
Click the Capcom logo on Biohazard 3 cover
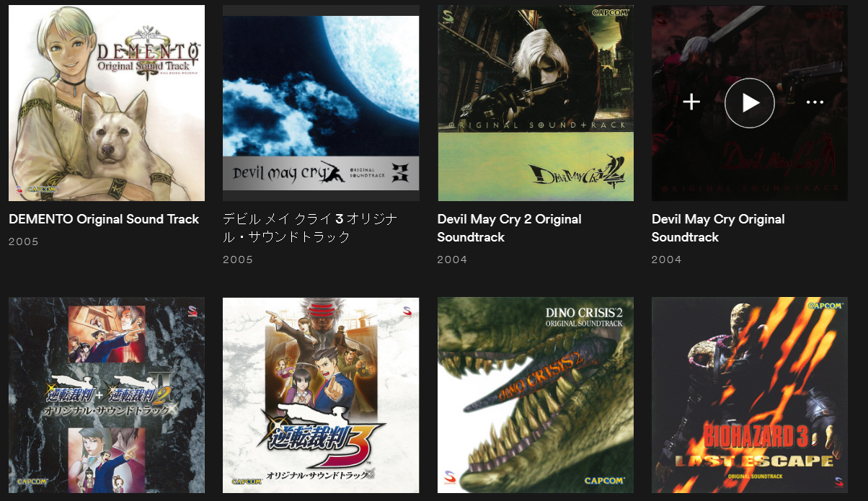point(825,306)
